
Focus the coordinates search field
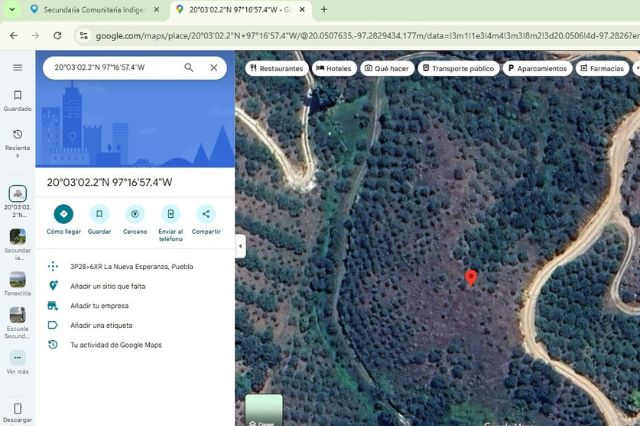[114, 67]
